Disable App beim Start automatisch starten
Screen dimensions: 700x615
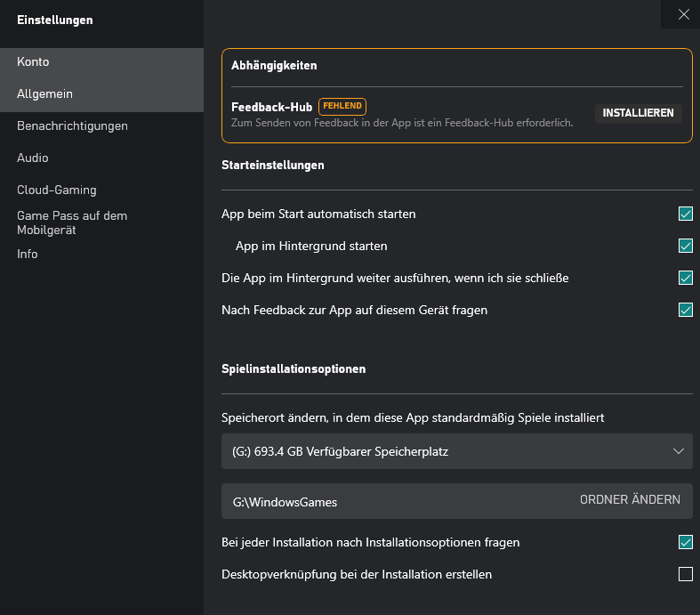[x=685, y=214]
